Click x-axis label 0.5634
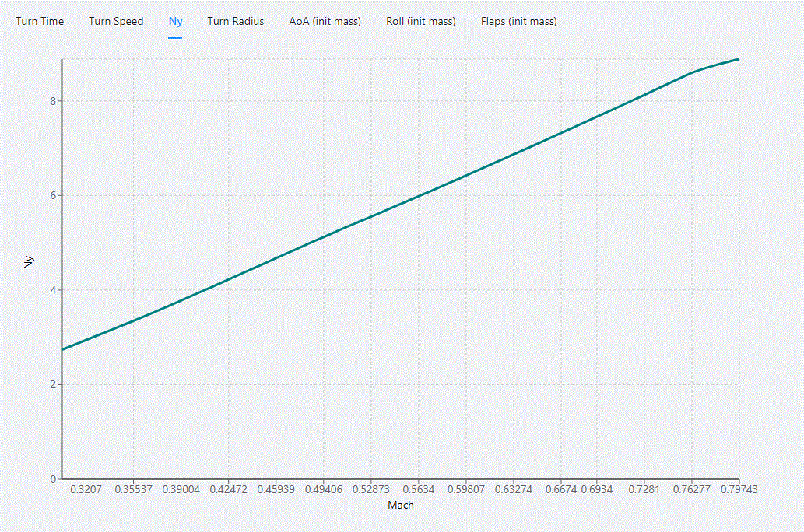 tap(419, 489)
